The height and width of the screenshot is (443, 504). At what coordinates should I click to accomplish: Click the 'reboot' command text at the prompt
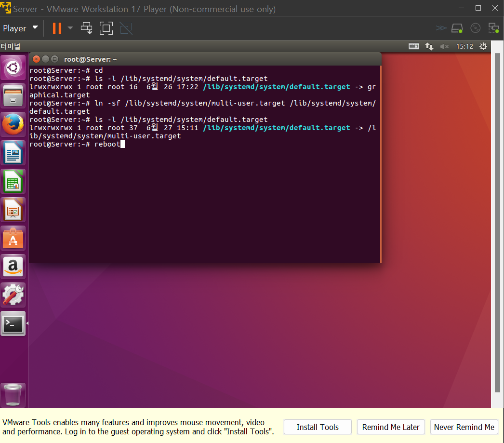(x=107, y=144)
